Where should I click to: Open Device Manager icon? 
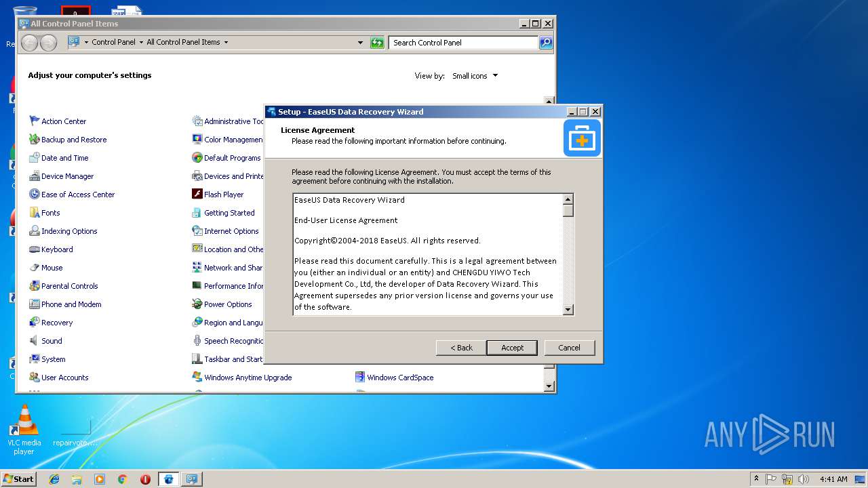pos(35,176)
